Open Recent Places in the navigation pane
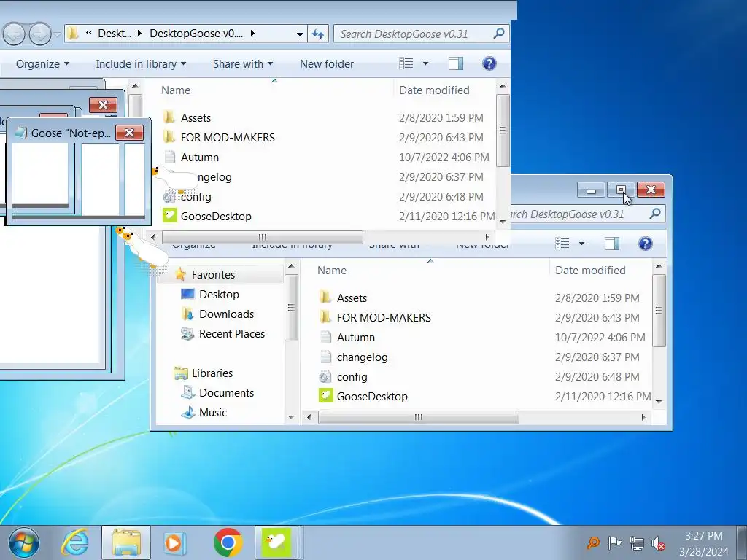 231,334
